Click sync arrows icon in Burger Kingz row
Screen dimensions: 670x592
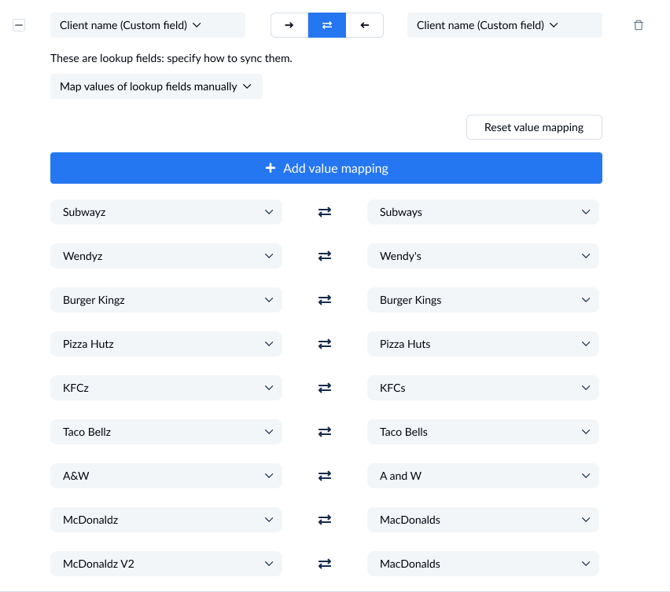[325, 300]
